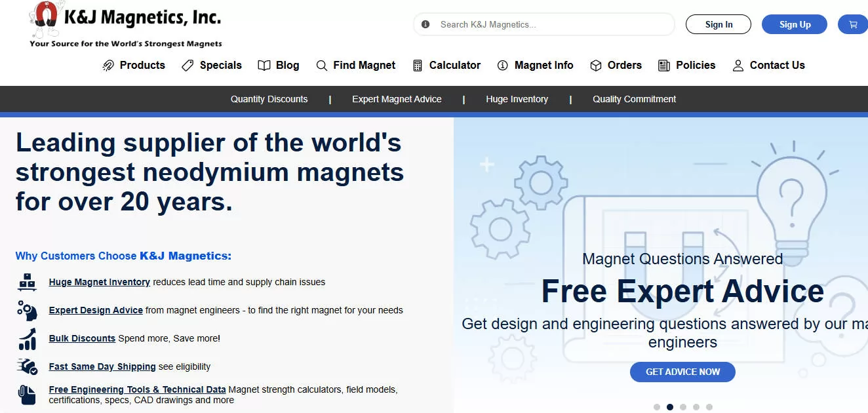
Task: Open the Bulk Discounts link
Action: pos(82,338)
